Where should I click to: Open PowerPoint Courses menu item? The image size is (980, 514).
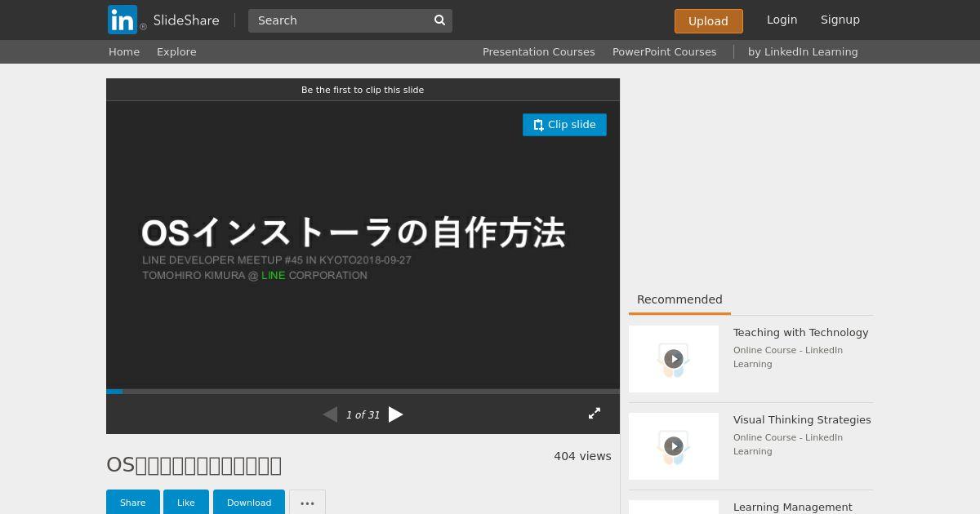(x=665, y=51)
